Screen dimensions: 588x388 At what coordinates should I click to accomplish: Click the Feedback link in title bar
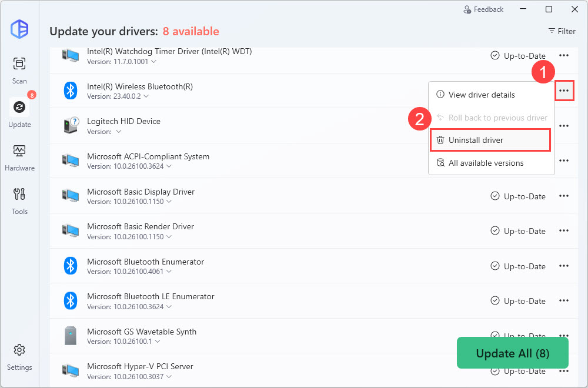483,9
